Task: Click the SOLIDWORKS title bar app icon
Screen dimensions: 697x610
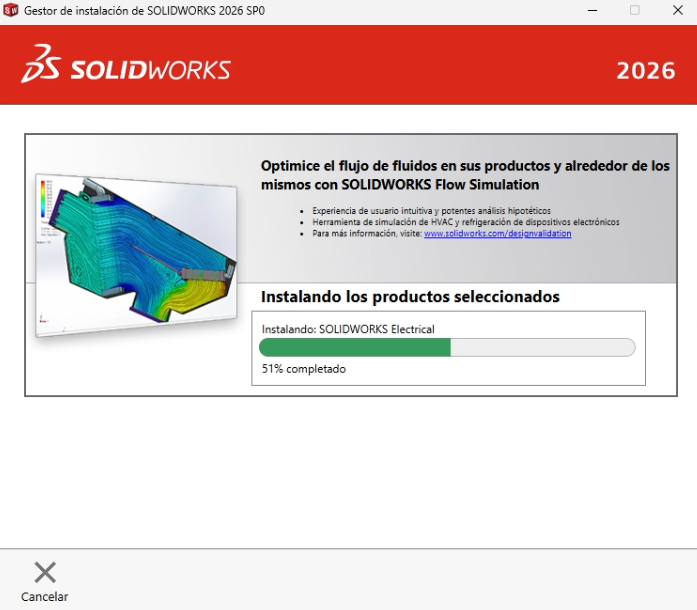Action: pos(11,10)
